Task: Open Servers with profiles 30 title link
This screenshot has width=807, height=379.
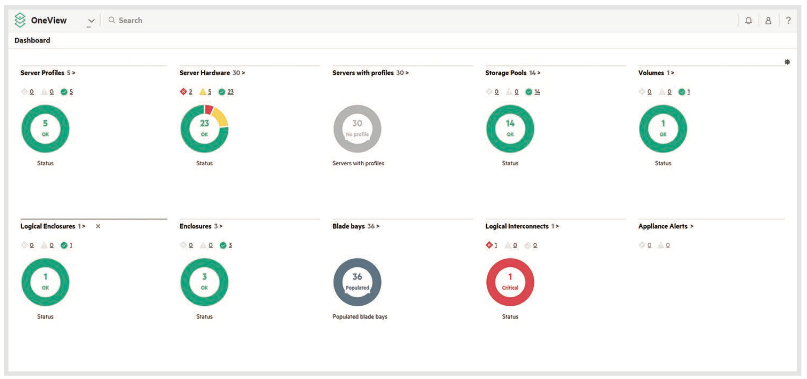Action: coord(371,73)
